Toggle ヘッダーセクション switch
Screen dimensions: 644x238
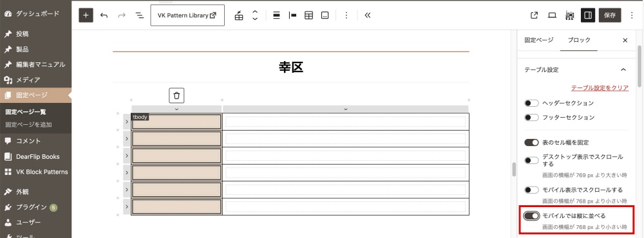pyautogui.click(x=531, y=103)
